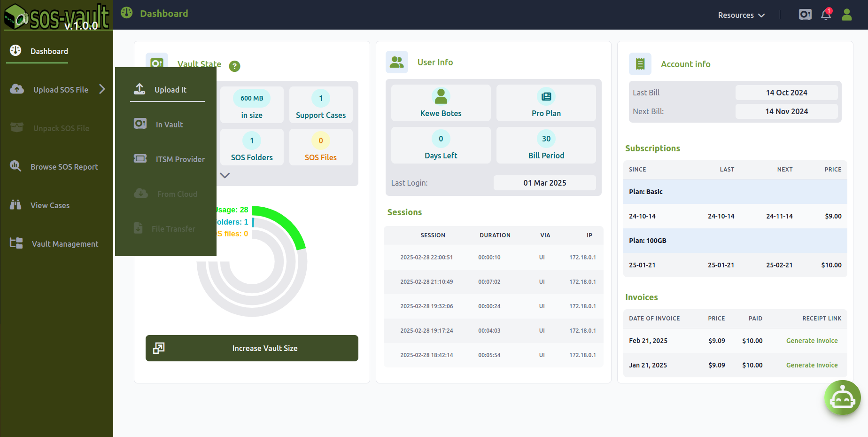Screen dimensions: 868x437
Task: Click the sidebar Dashboard gauge icon
Action: coord(15,50)
